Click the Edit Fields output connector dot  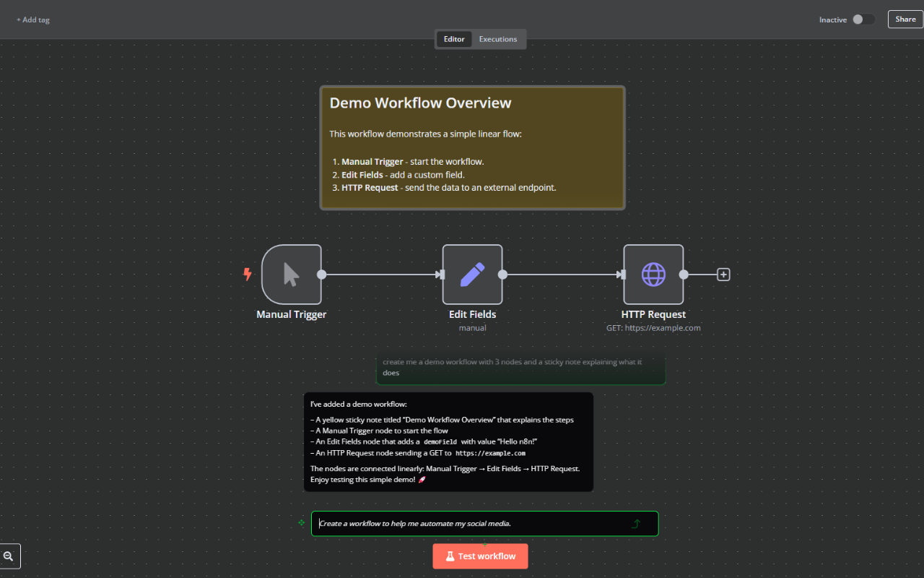(x=502, y=275)
